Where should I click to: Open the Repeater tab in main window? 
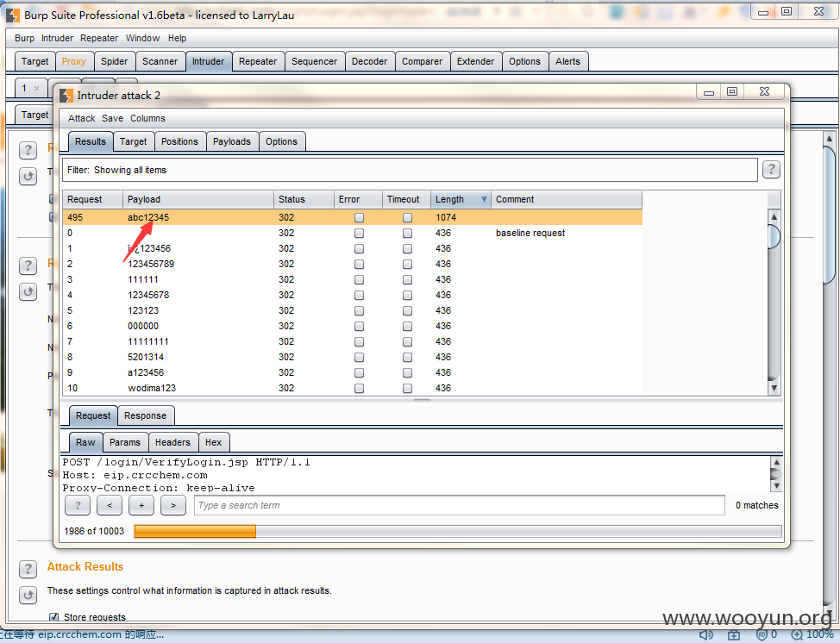coord(258,61)
